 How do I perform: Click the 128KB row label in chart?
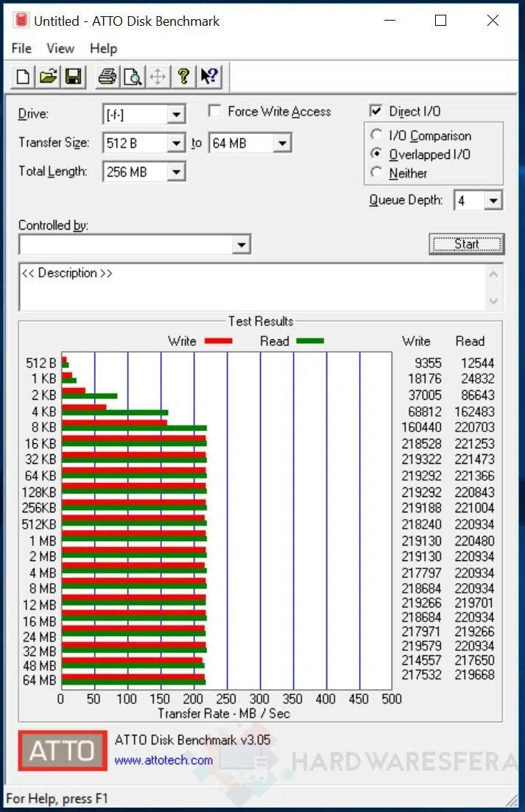39,492
